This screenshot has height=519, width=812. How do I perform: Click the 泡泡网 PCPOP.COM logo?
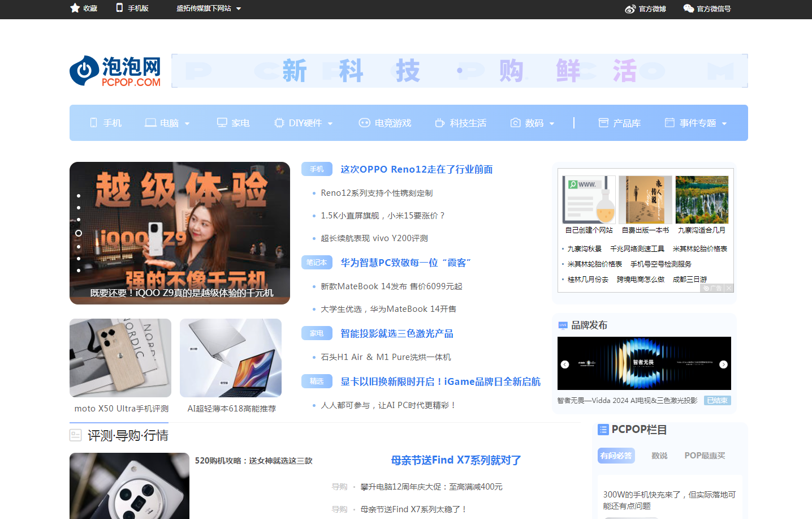point(115,71)
